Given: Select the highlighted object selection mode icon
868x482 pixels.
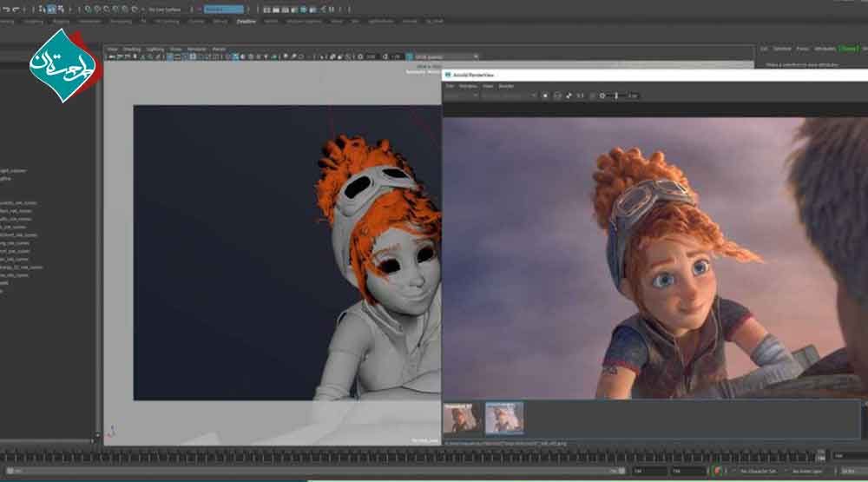Looking at the screenshot, I should [50, 10].
